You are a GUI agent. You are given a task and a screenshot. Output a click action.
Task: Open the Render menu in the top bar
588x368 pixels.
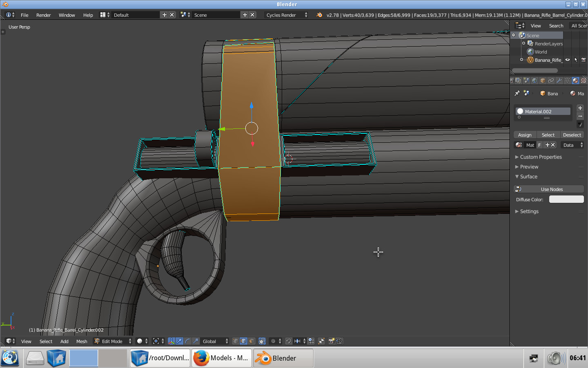pos(43,15)
